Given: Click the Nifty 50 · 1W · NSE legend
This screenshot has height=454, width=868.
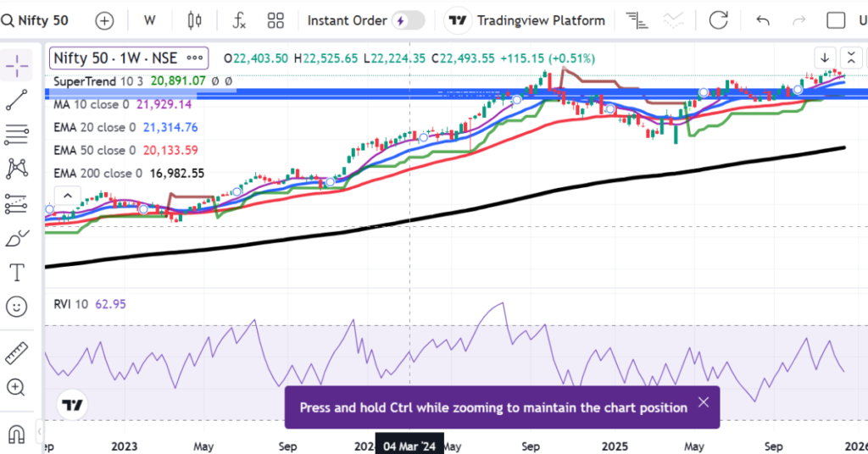Looking at the screenshot, I should click(115, 58).
